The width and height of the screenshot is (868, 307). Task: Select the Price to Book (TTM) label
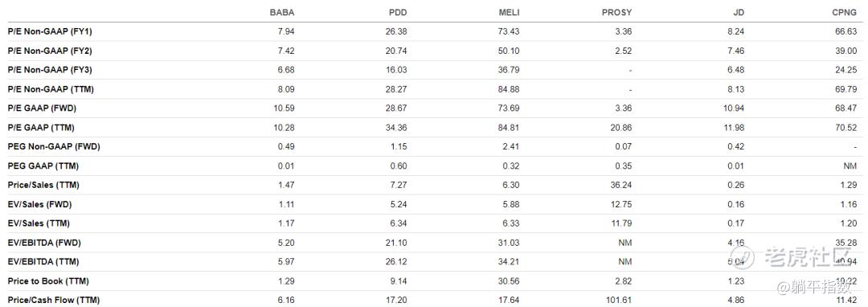[48, 281]
